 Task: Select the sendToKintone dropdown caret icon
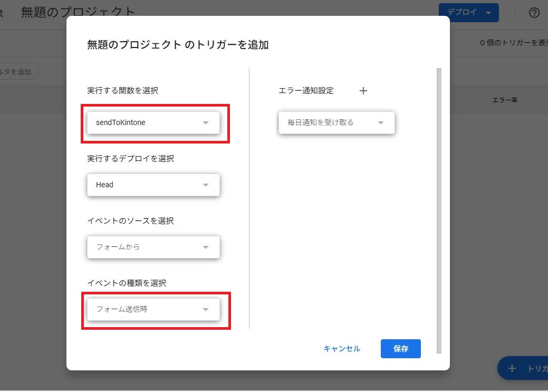click(x=206, y=122)
